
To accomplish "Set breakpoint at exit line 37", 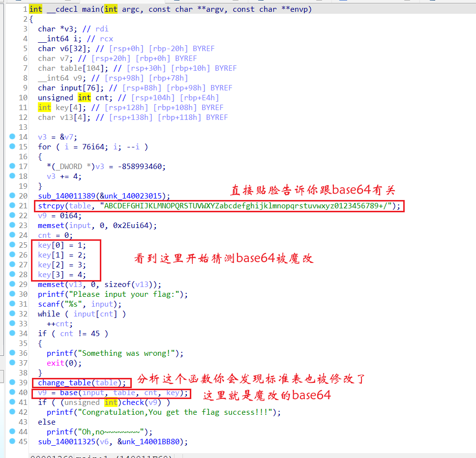I will (12, 363).
